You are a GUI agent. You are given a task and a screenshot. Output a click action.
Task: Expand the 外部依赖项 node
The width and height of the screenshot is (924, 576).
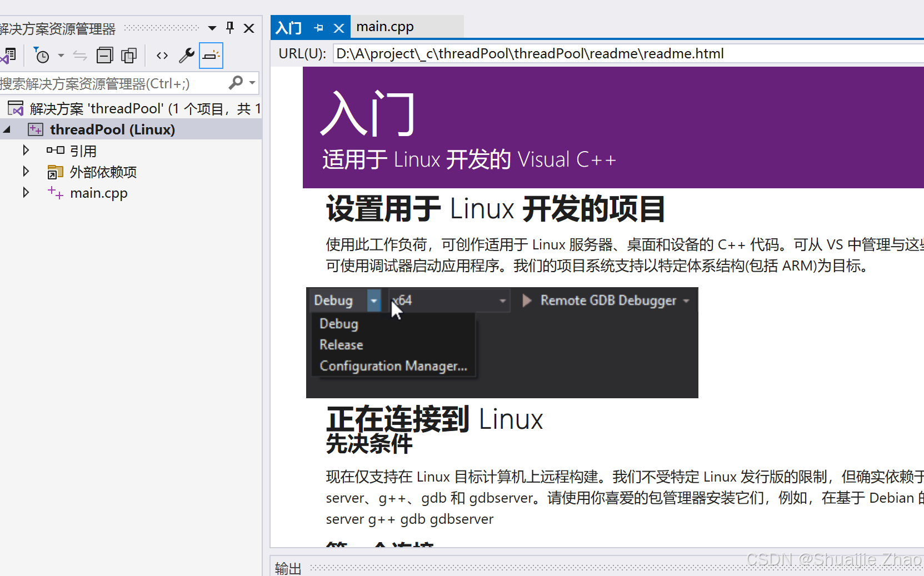coord(26,171)
